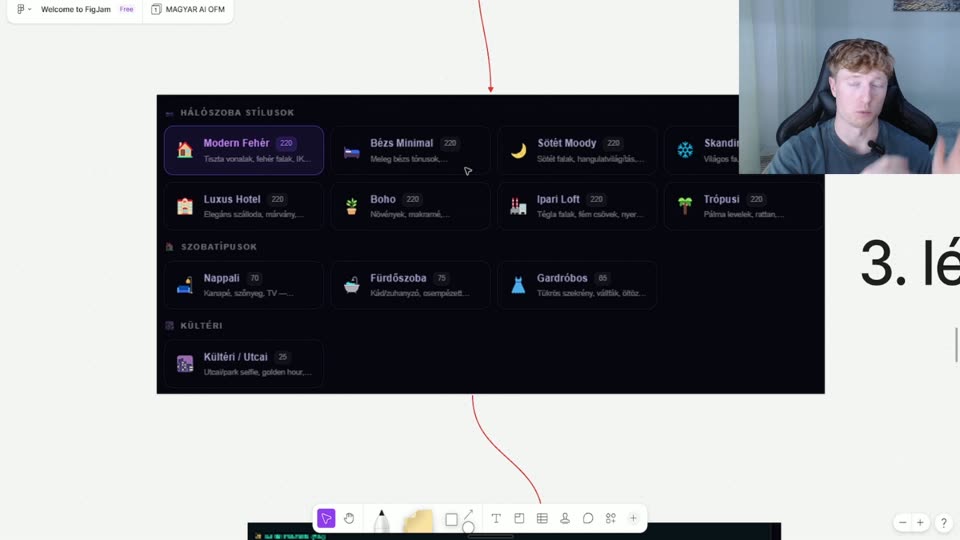Viewport: 960px width, 540px height.
Task: Click the HÁLÓSZOBA STÍLUSOK section heading
Action: pyautogui.click(x=237, y=113)
